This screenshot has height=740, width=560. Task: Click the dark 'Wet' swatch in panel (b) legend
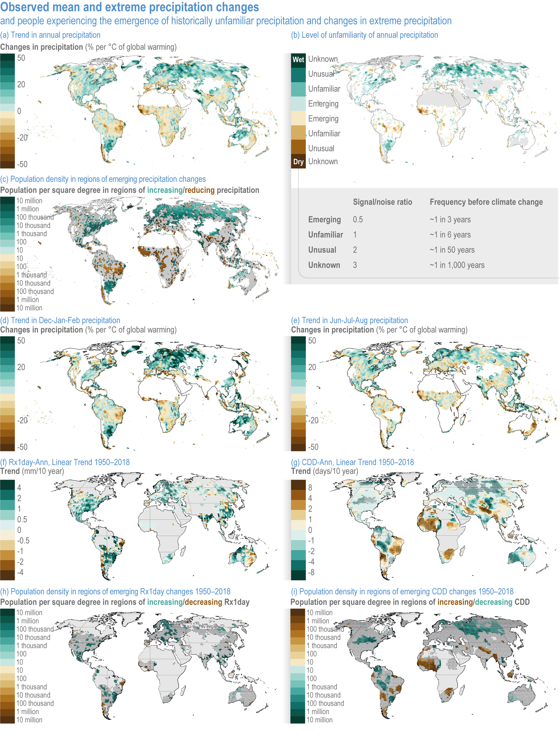[298, 60]
